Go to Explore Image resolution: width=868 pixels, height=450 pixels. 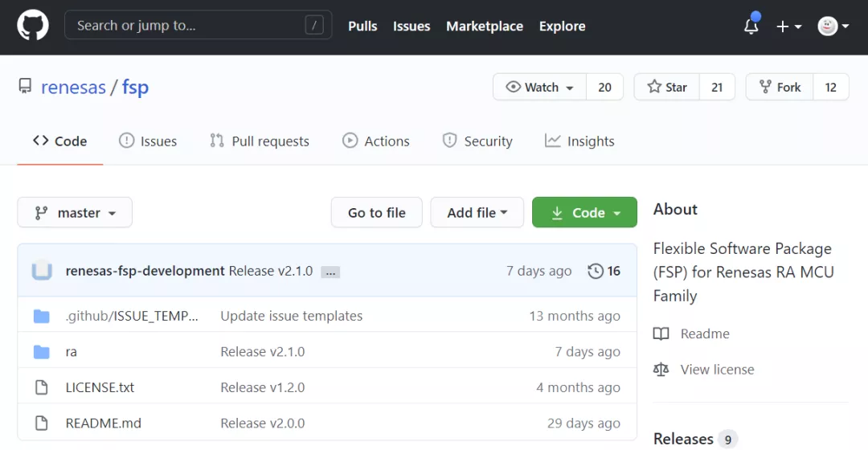tap(562, 26)
